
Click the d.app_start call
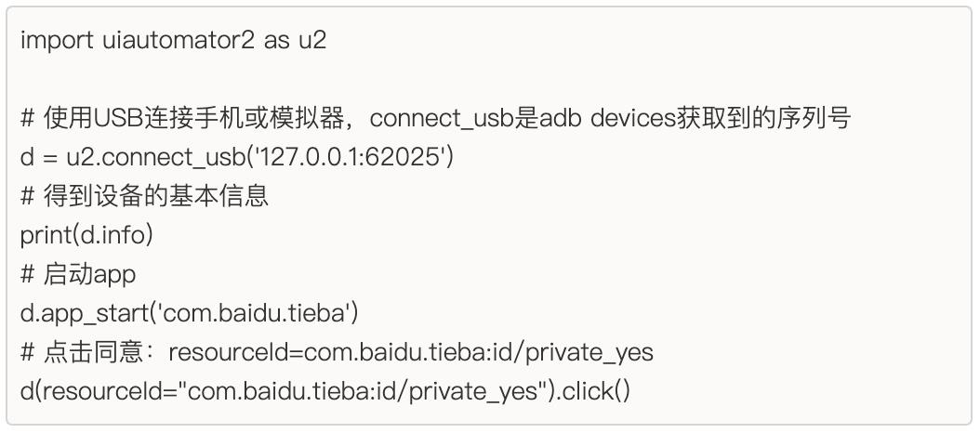click(189, 314)
